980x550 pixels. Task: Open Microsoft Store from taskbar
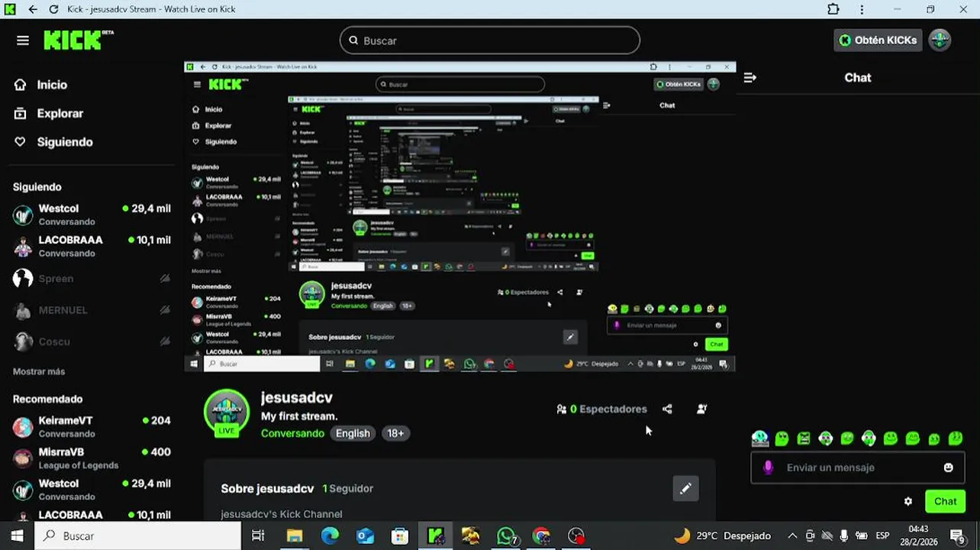coord(400,535)
